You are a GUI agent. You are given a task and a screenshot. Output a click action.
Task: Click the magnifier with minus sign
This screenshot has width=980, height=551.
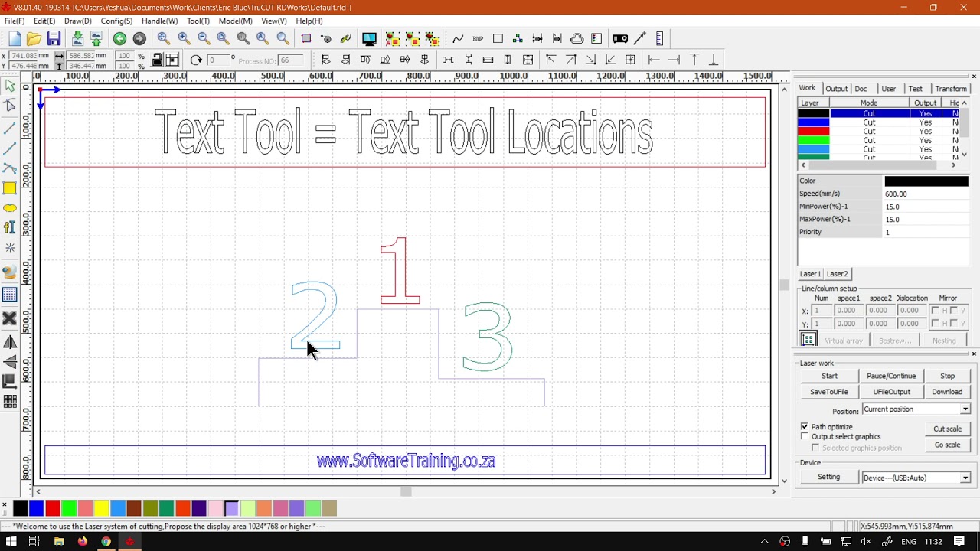[204, 39]
